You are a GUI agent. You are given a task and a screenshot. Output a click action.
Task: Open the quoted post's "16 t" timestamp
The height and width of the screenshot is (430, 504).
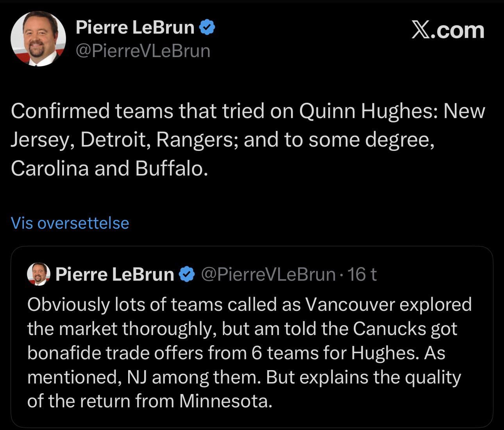point(362,274)
